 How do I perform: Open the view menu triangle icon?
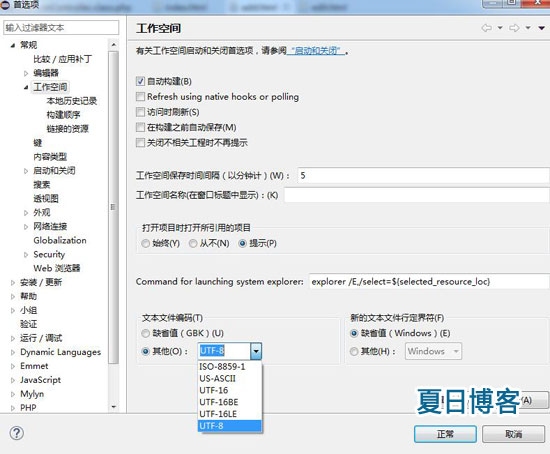point(542,28)
